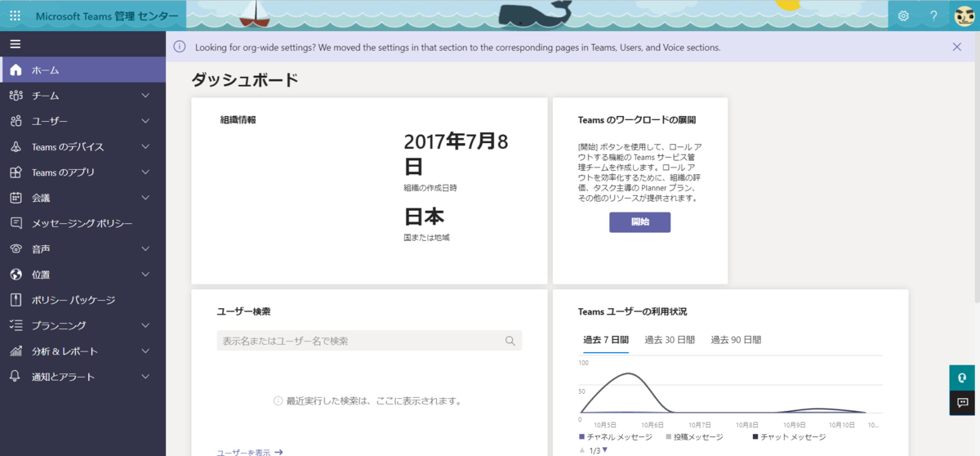The width and height of the screenshot is (980, 456).
Task: Click the info icon in the banner
Action: (x=180, y=47)
